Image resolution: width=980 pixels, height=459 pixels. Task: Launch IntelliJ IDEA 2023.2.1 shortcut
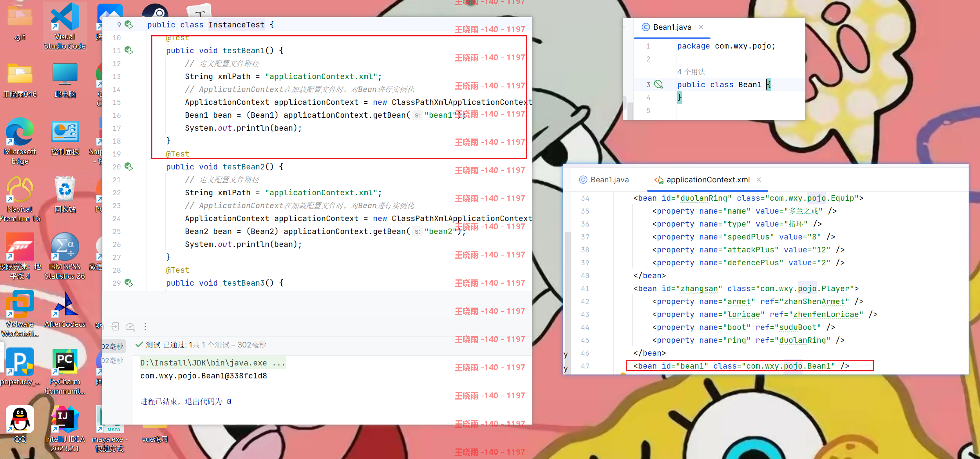65,429
